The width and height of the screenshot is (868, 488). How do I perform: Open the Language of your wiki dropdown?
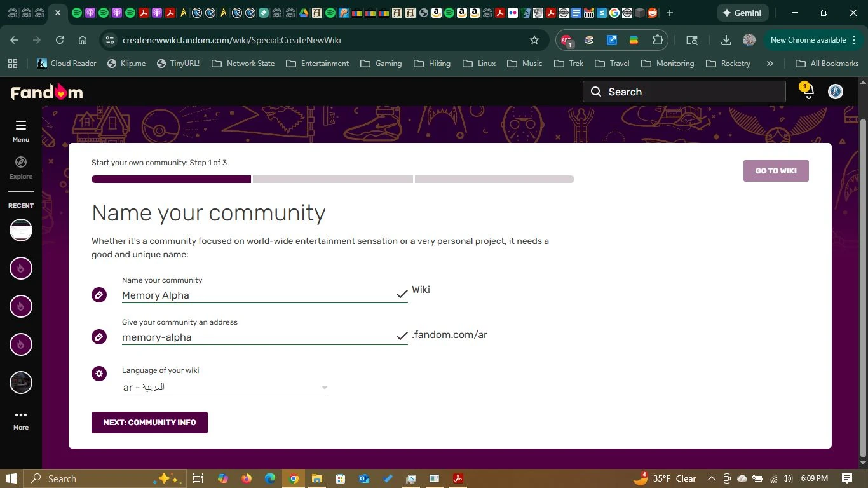pos(226,388)
